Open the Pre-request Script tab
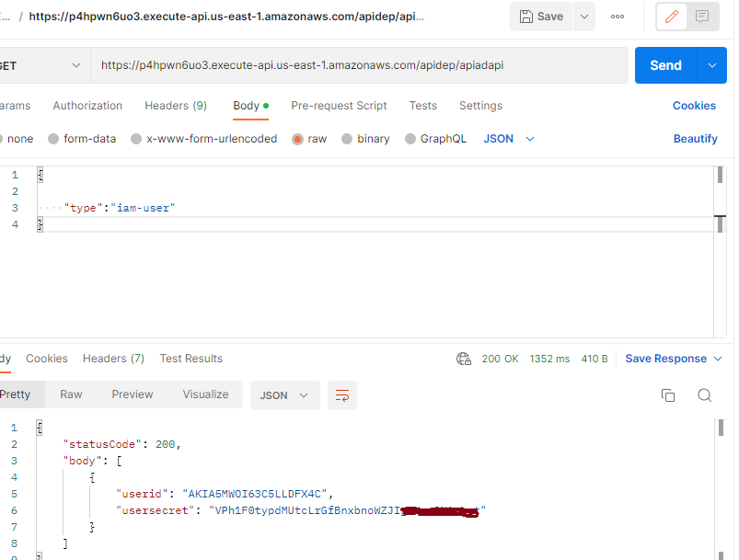 click(339, 106)
